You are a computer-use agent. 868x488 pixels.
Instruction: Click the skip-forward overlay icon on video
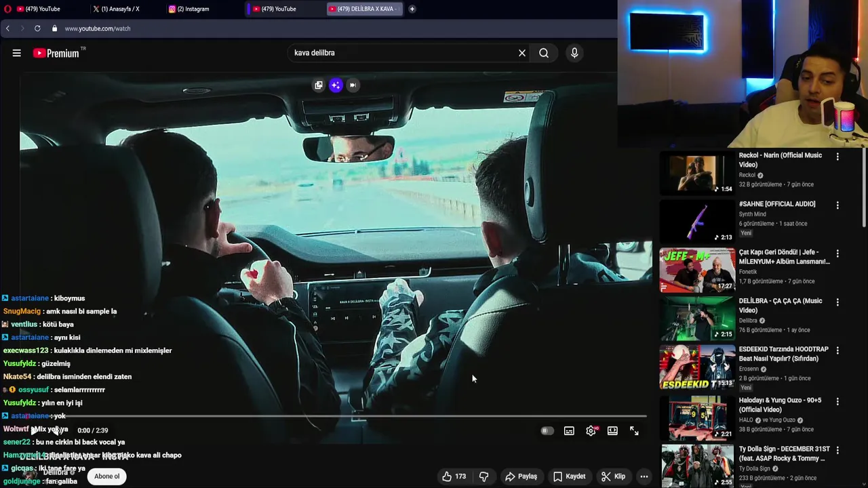tap(353, 85)
